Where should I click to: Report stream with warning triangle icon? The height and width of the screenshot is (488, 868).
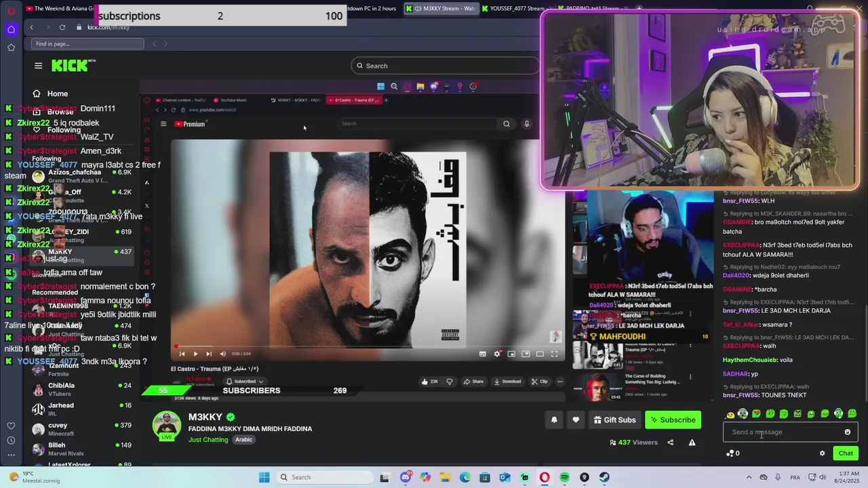tap(692, 443)
